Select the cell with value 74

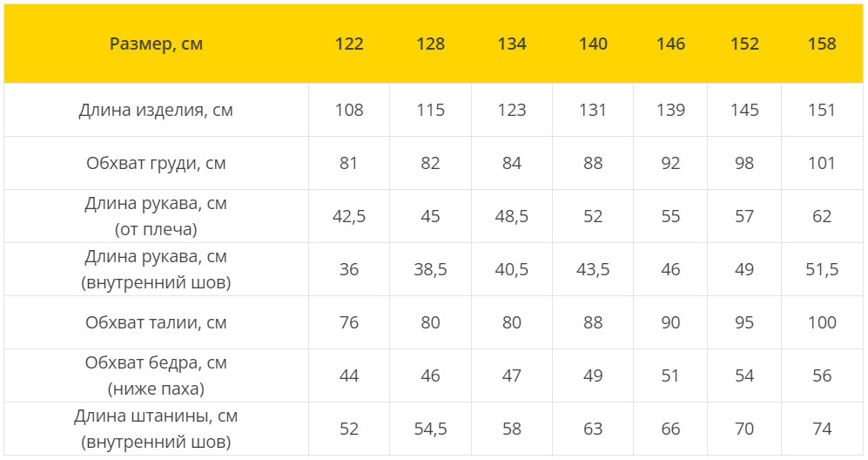822,429
